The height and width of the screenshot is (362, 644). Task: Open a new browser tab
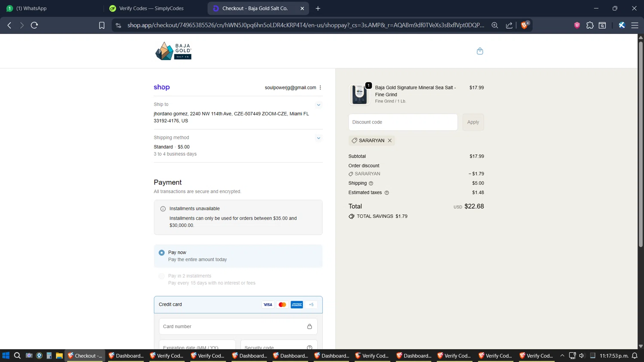point(318,8)
